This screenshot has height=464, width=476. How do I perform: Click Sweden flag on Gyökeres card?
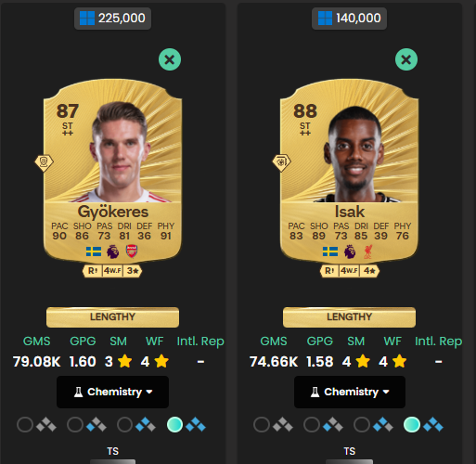(94, 251)
